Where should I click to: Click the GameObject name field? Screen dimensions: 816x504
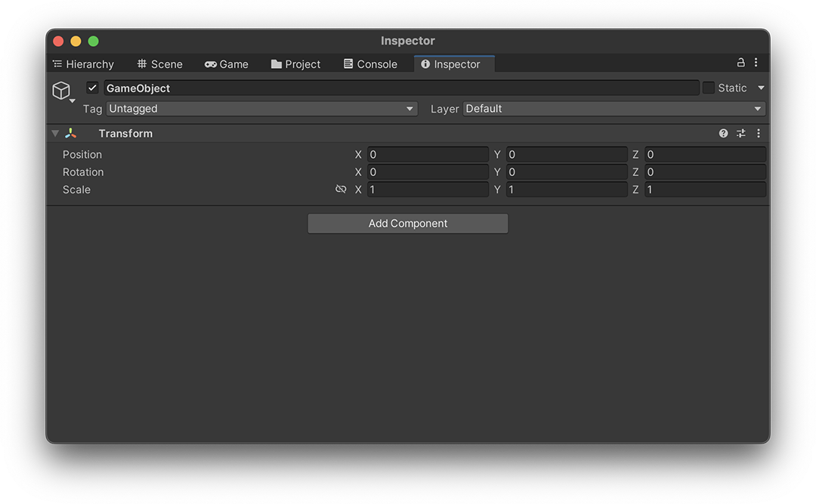click(x=401, y=88)
